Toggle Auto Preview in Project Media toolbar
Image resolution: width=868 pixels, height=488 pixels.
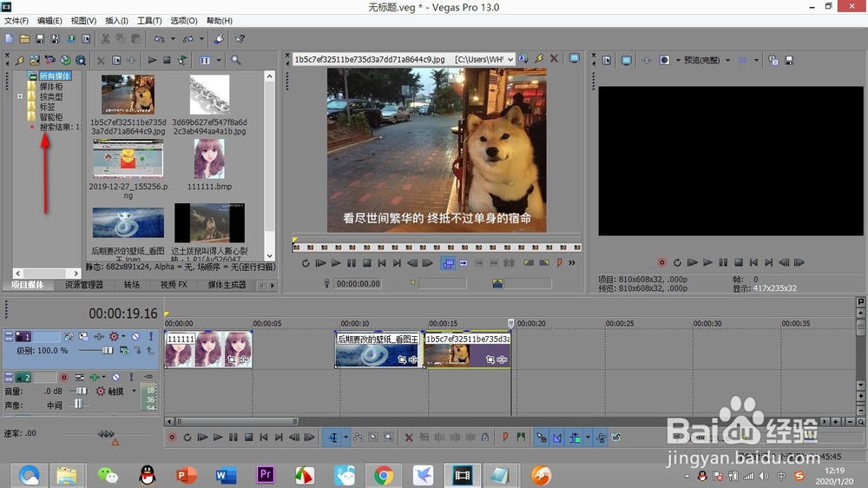click(182, 60)
